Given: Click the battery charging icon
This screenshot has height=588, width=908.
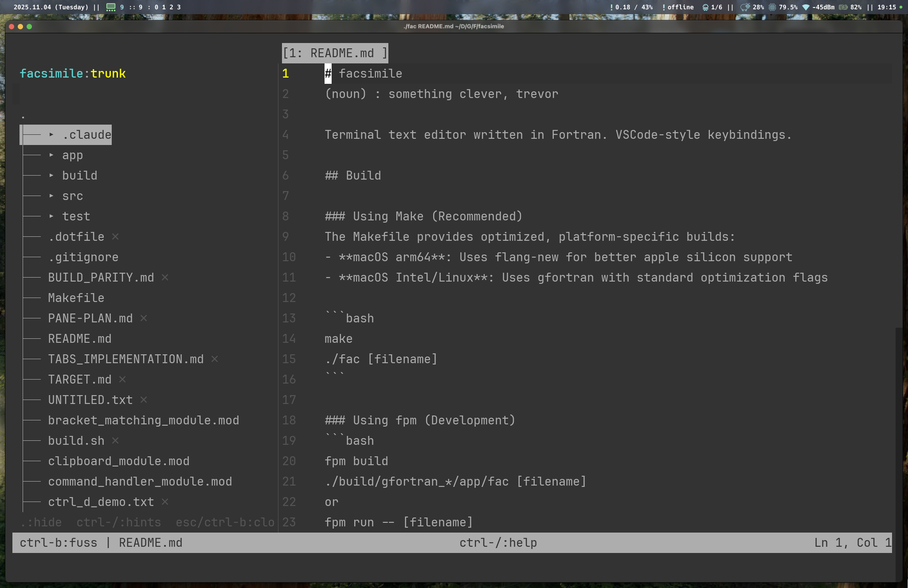Looking at the screenshot, I should (x=843, y=7).
